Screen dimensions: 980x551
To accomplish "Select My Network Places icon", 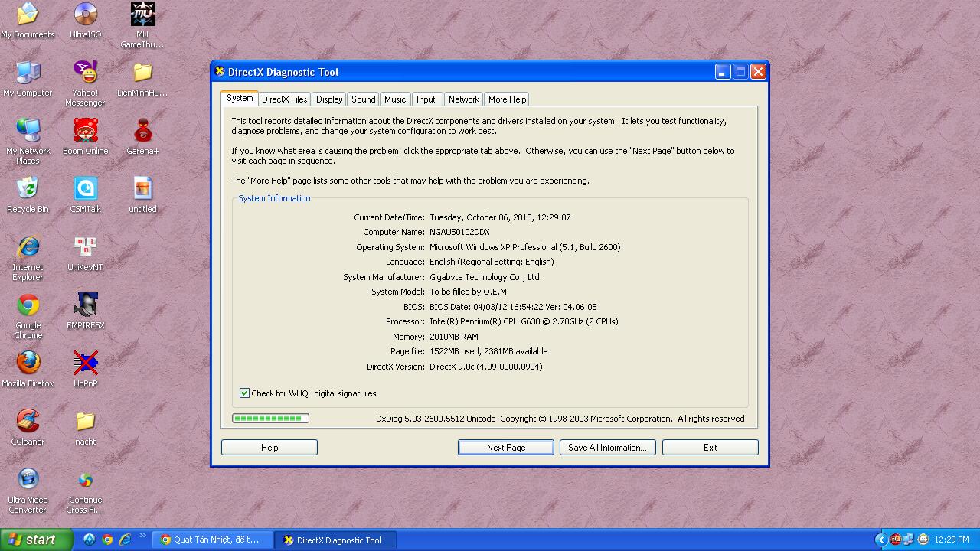I will [x=28, y=142].
